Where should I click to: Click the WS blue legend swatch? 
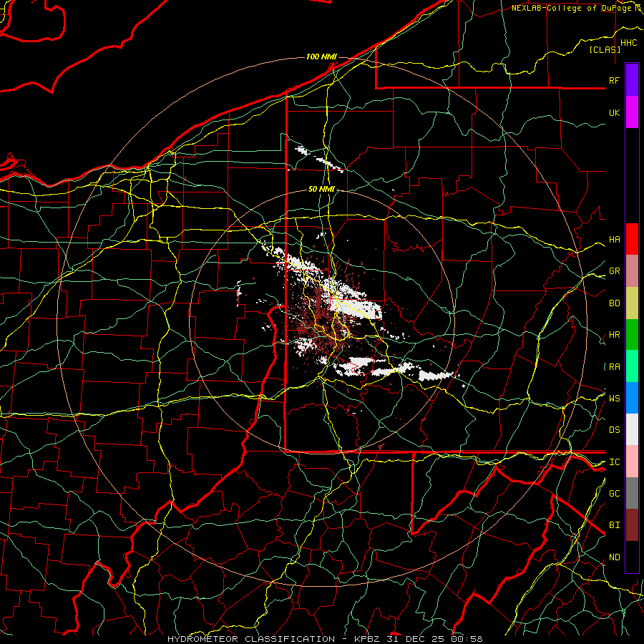tap(632, 398)
